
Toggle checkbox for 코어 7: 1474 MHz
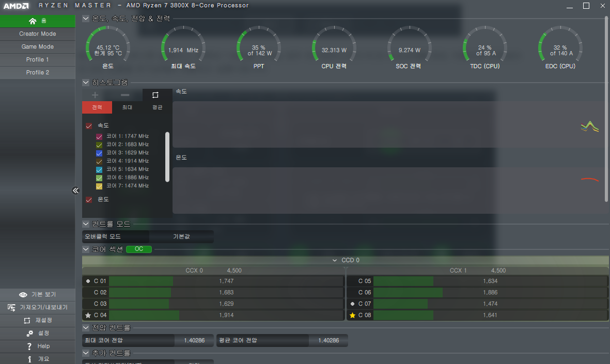click(99, 186)
